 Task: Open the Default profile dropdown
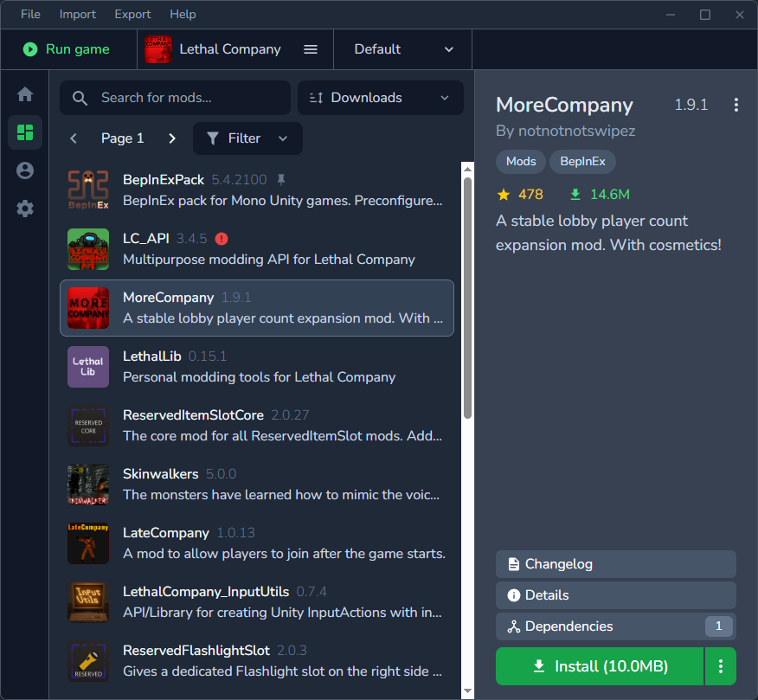402,49
